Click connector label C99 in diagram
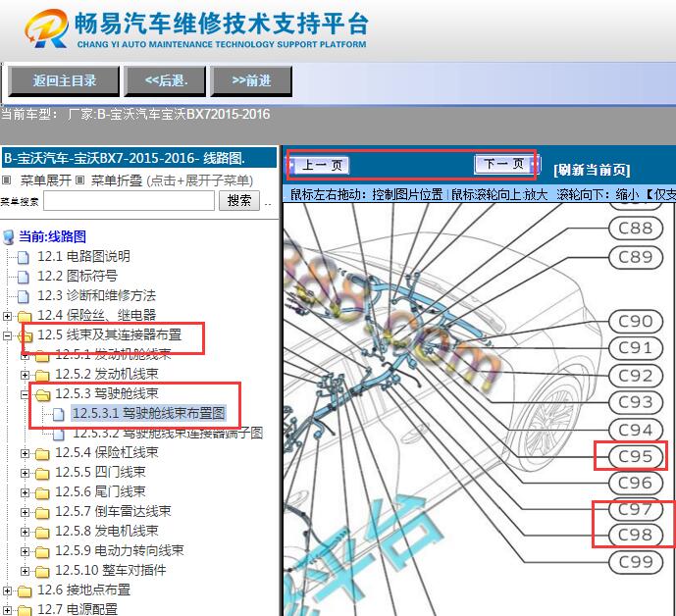Screen dimensions: 676x616 pos(636,563)
